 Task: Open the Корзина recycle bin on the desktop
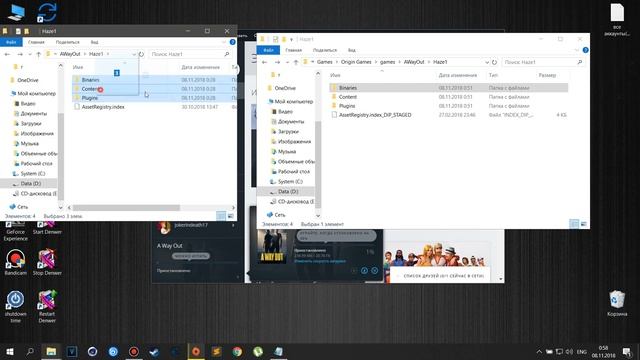(617, 304)
